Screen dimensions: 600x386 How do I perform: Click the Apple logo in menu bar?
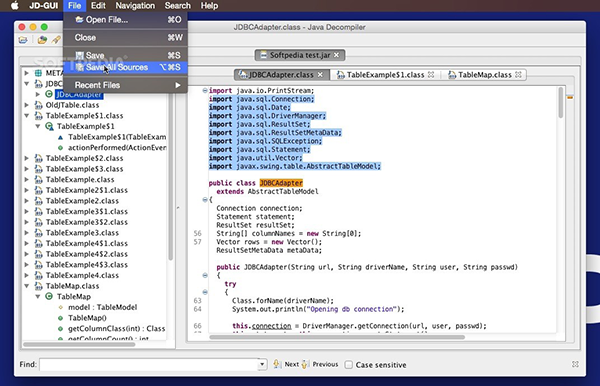click(x=15, y=6)
